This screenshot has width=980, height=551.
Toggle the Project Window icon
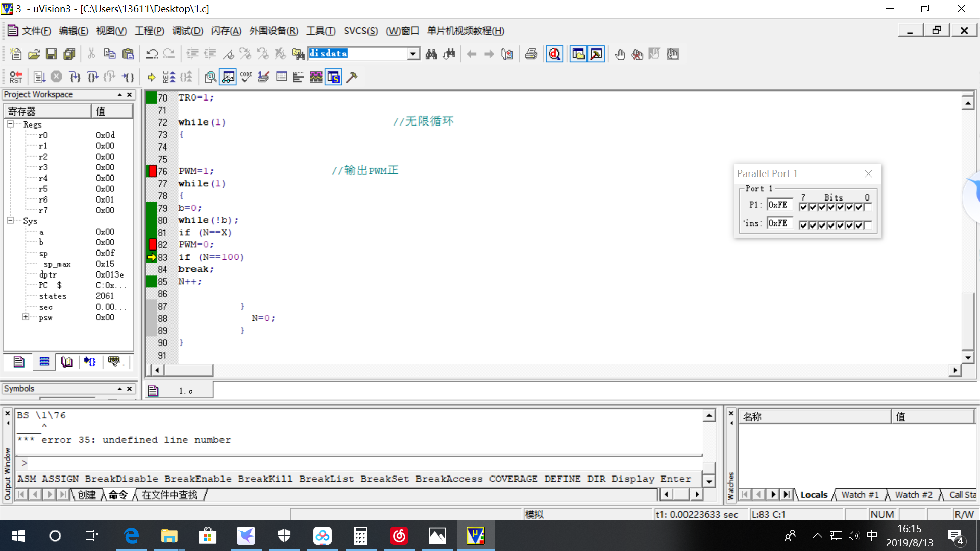pyautogui.click(x=578, y=54)
